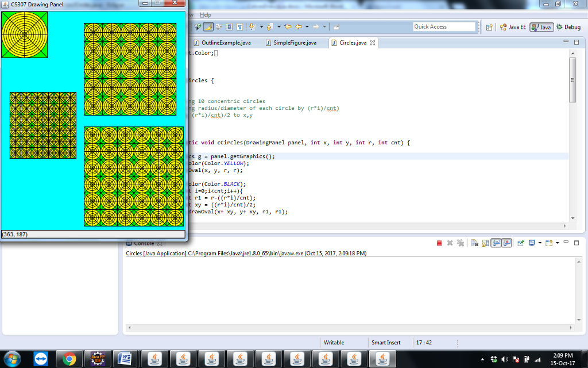Click the Previous Annotation arrow icon

pos(270,26)
